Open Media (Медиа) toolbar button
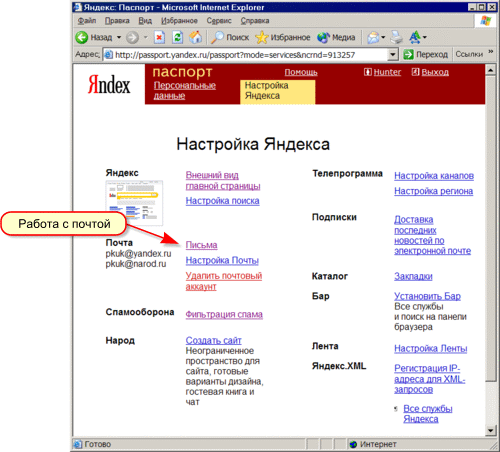500x452 pixels. (x=336, y=37)
